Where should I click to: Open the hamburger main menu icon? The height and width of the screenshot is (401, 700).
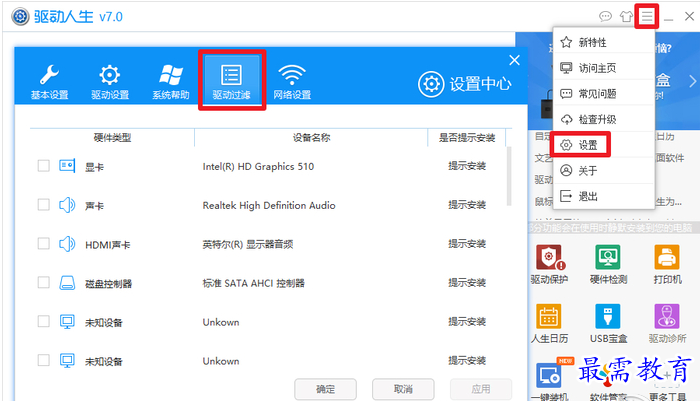[647, 17]
